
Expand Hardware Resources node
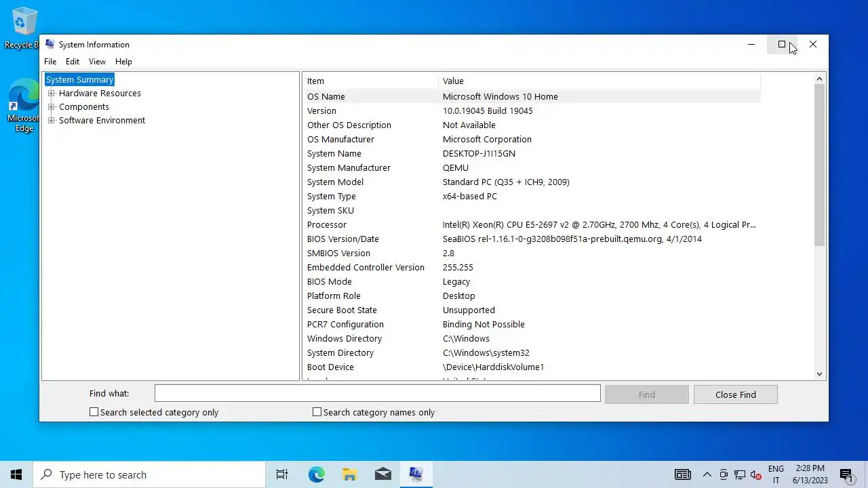[x=52, y=94]
